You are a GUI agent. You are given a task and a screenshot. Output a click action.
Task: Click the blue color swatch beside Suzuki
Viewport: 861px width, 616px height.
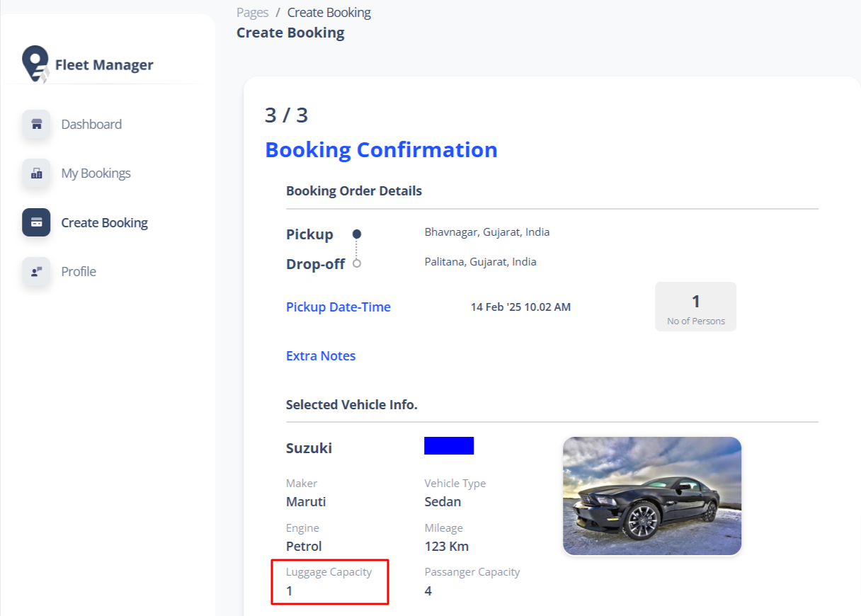pyautogui.click(x=449, y=446)
